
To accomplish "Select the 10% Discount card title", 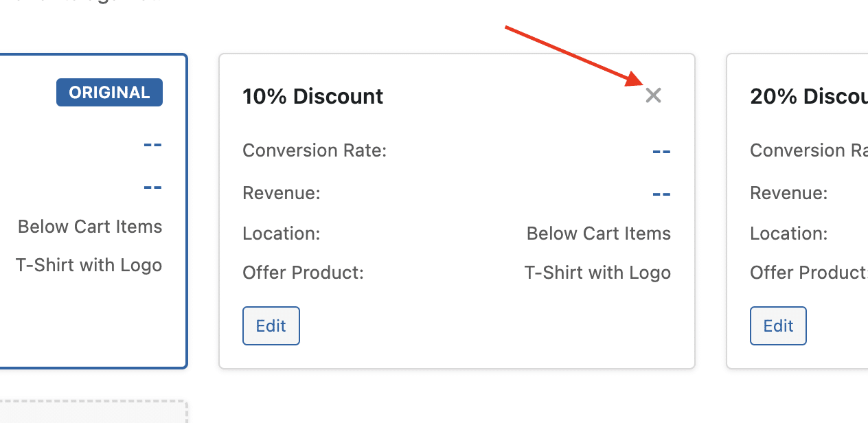I will [x=312, y=96].
